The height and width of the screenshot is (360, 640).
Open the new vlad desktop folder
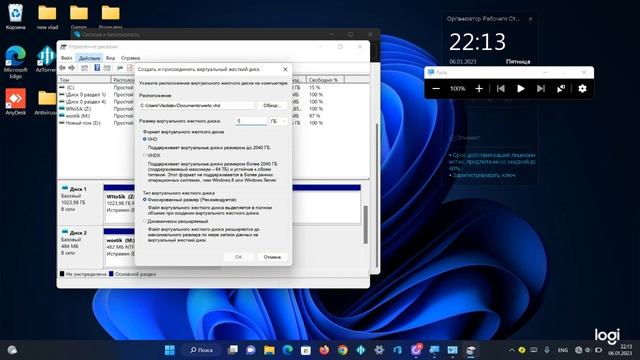coord(47,17)
